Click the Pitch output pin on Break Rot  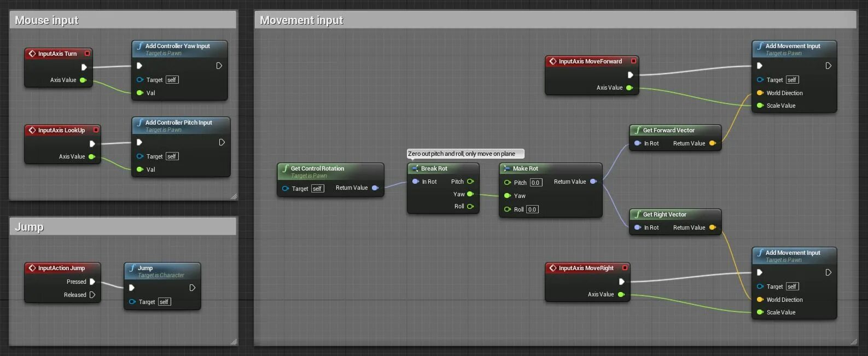pyautogui.click(x=470, y=182)
